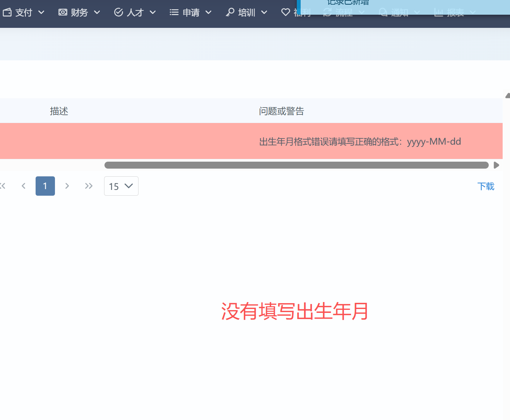Click the heart icon beside 福利
Viewport: 510px width, 420px height.
[286, 12]
